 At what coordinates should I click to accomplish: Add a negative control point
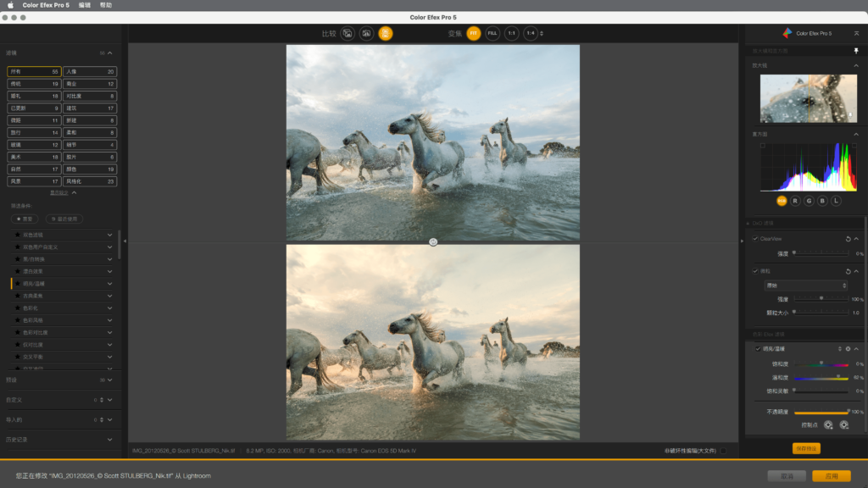tap(843, 425)
